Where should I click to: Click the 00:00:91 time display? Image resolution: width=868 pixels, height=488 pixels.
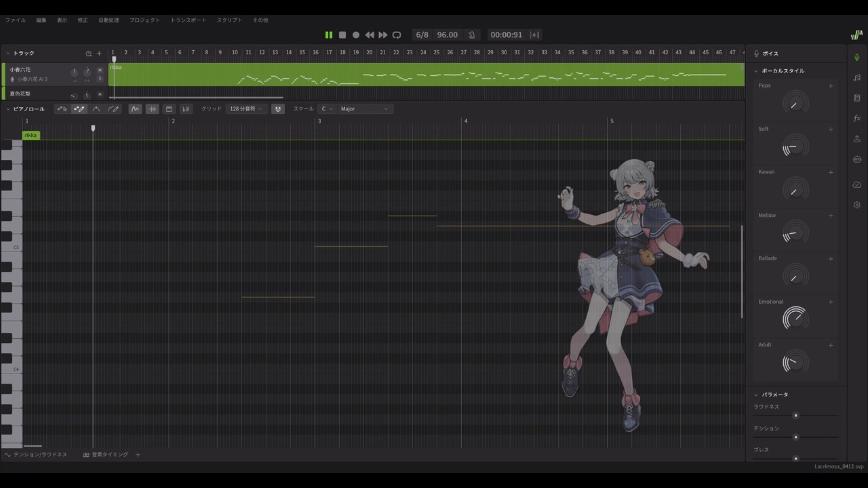coord(507,35)
